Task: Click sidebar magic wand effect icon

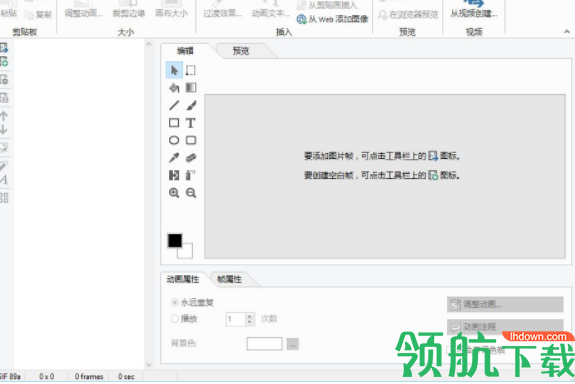Action: (4, 166)
